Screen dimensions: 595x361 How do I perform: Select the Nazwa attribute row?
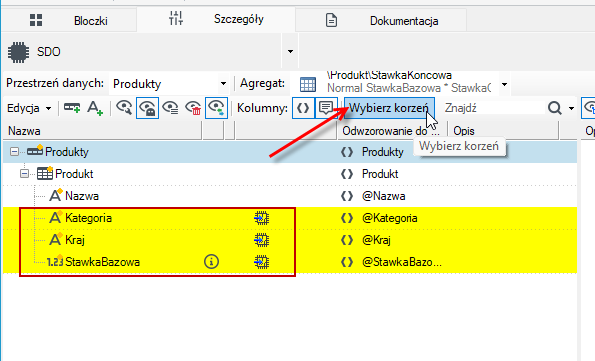[290, 196]
